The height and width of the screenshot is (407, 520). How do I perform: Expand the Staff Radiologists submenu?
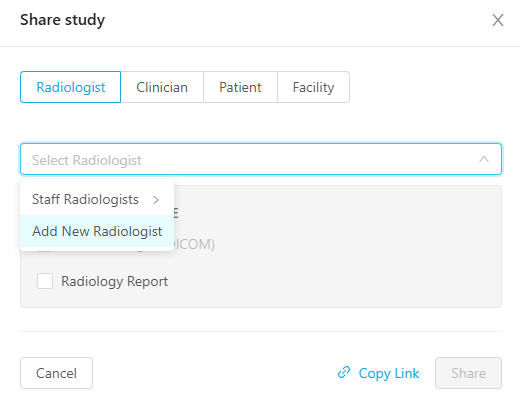[x=97, y=199]
